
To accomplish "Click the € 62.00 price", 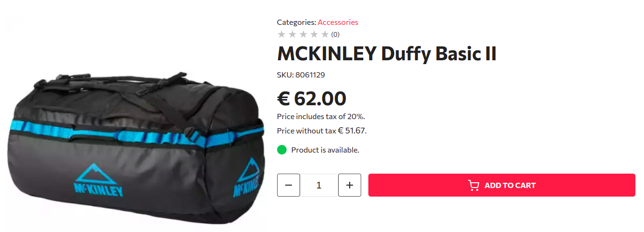I will click(311, 98).
